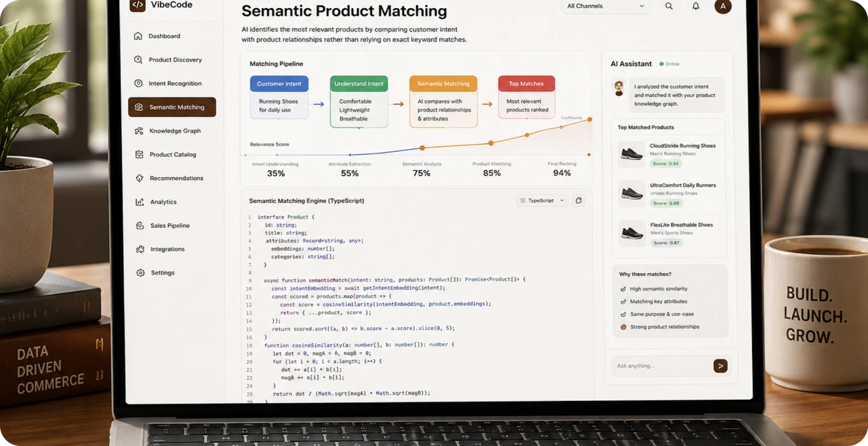
Task: Open the CloudStride Running Shoes product
Action: coord(682,146)
